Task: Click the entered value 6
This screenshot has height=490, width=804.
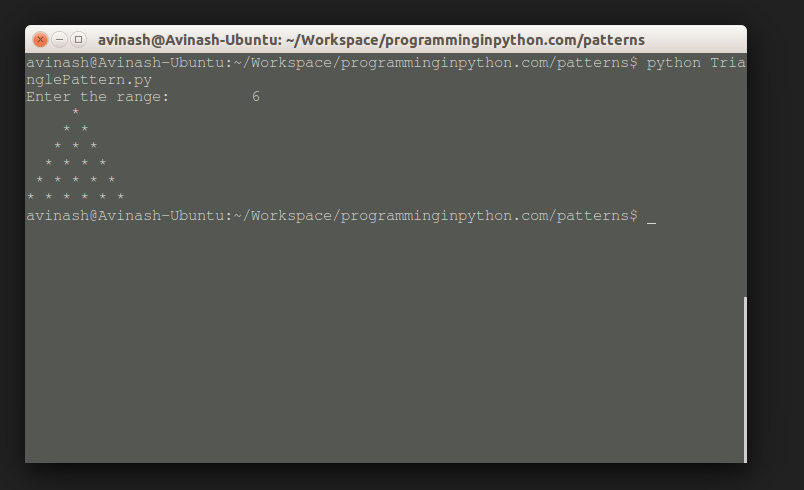Action: 256,96
